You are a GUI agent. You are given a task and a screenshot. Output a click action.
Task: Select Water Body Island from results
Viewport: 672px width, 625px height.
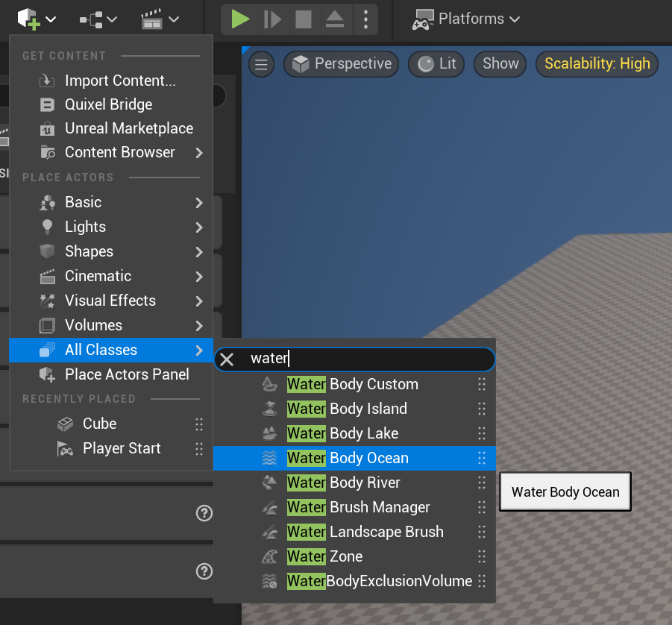pos(354,409)
